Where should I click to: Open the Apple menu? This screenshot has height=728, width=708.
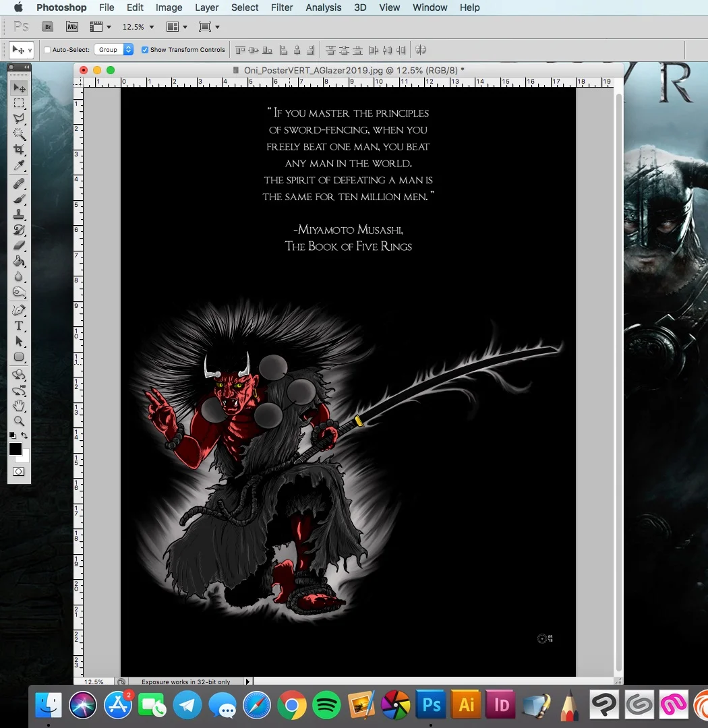click(x=18, y=7)
